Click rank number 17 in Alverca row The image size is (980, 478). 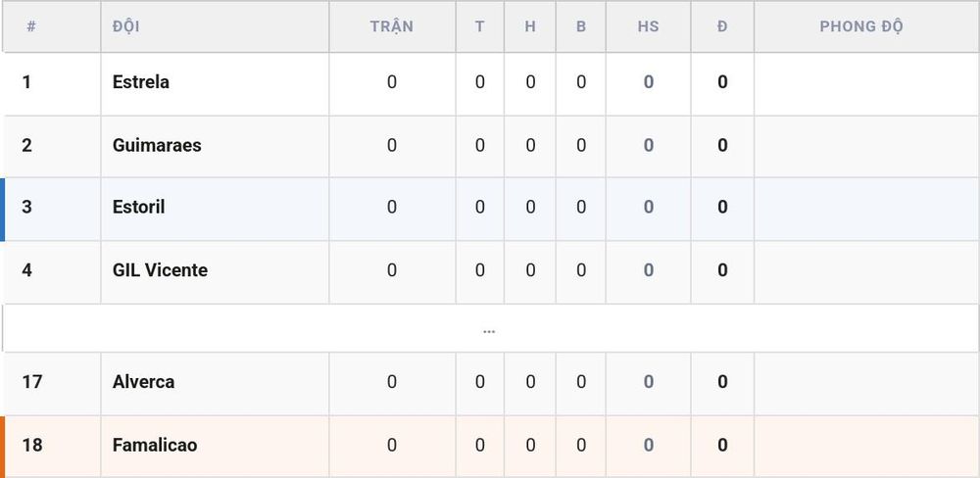[32, 382]
